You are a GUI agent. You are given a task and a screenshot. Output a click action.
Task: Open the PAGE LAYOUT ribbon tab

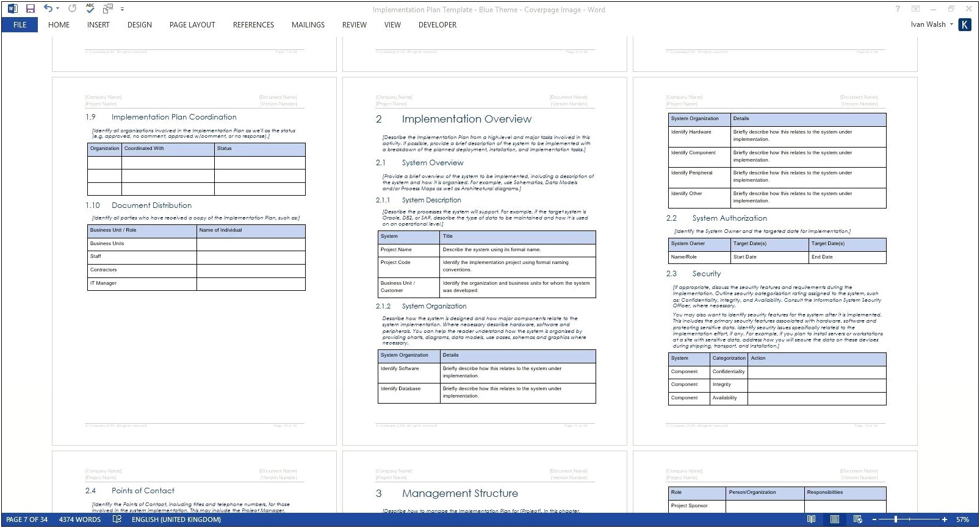coord(192,25)
